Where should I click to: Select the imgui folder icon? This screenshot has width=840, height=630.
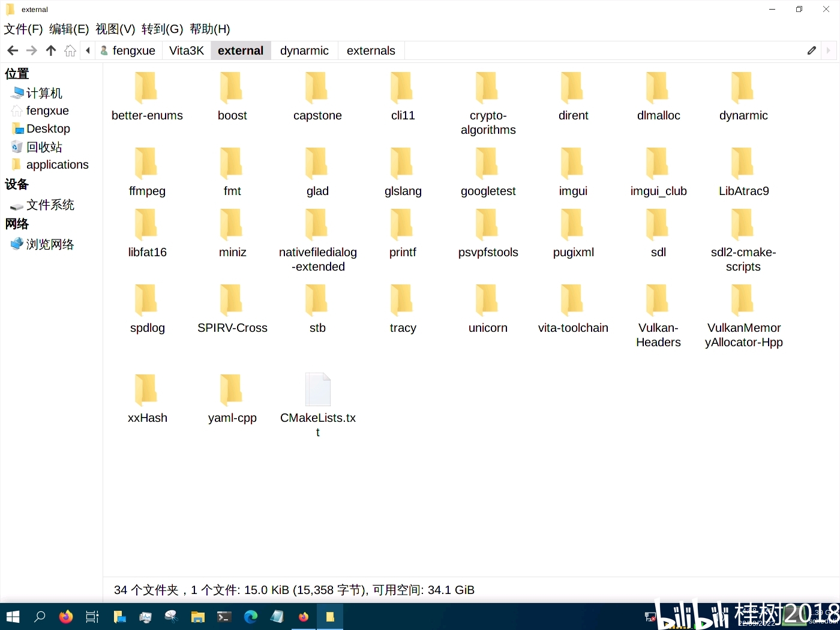[572, 163]
